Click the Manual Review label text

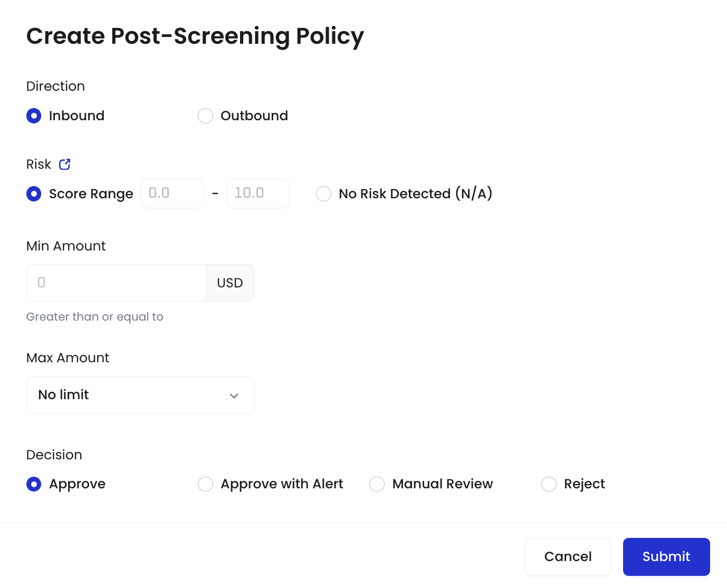[x=442, y=484]
